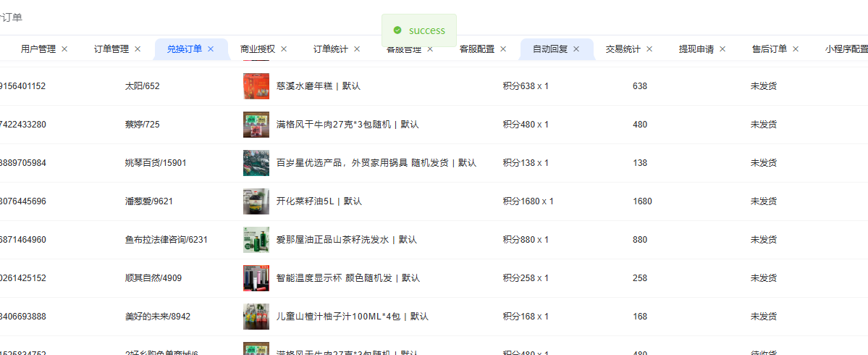868x355 pixels.
Task: Click the total value 1680
Action: pyautogui.click(x=642, y=201)
